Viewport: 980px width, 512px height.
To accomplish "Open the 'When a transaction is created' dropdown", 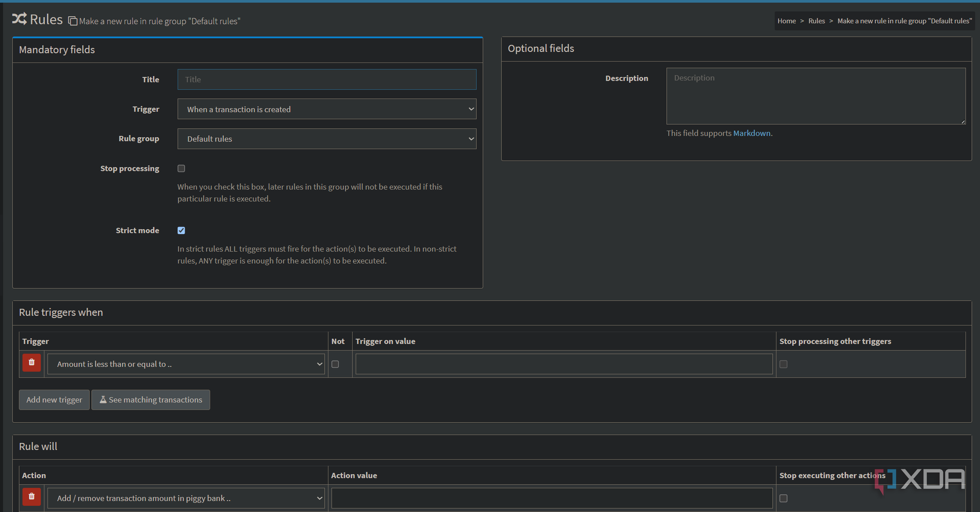I will click(327, 109).
